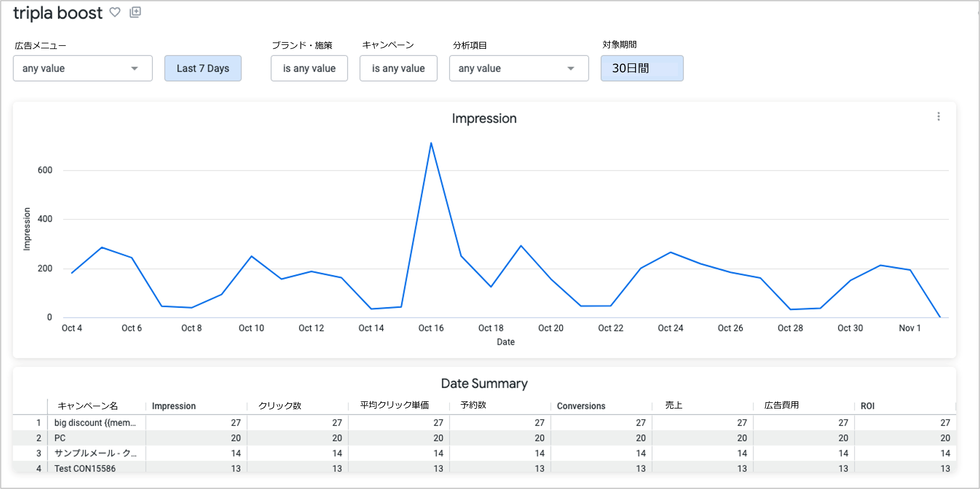Image resolution: width=980 pixels, height=489 pixels.
Task: Sort by Impression column header
Action: [x=174, y=406]
